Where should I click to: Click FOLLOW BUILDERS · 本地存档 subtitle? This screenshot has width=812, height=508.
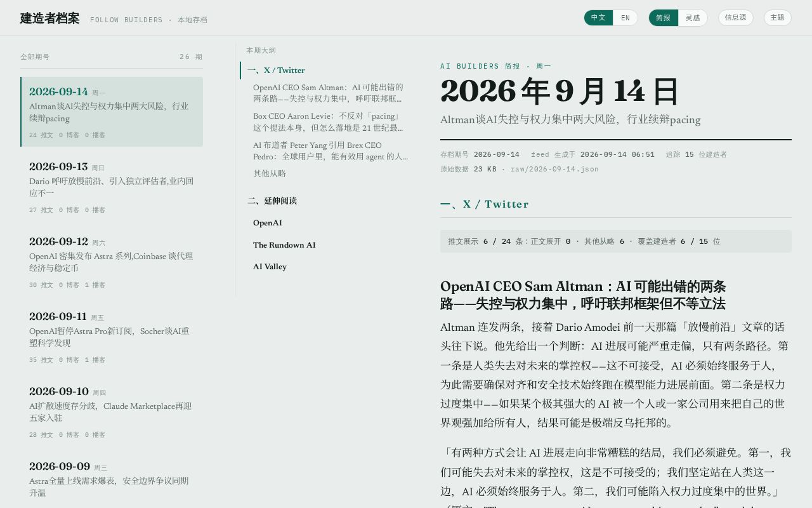(x=148, y=20)
